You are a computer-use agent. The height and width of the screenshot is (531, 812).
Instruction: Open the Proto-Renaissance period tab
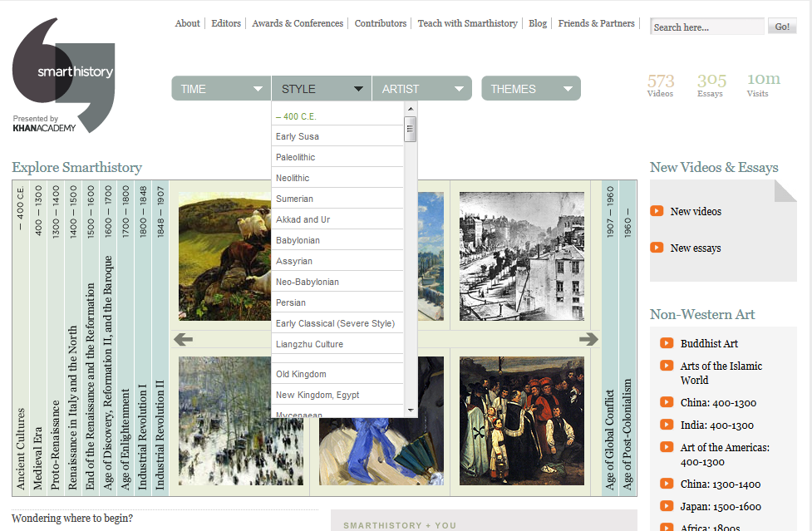click(56, 338)
